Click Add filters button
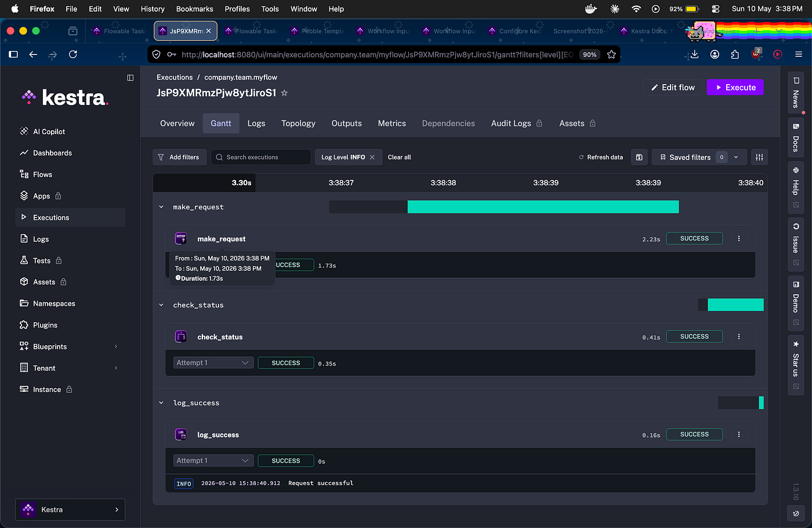This screenshot has height=528, width=812. click(179, 157)
